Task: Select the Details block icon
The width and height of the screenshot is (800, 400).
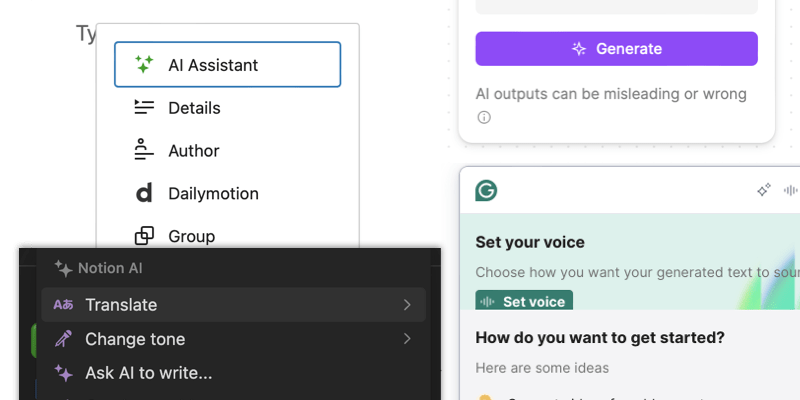Action: (144, 108)
